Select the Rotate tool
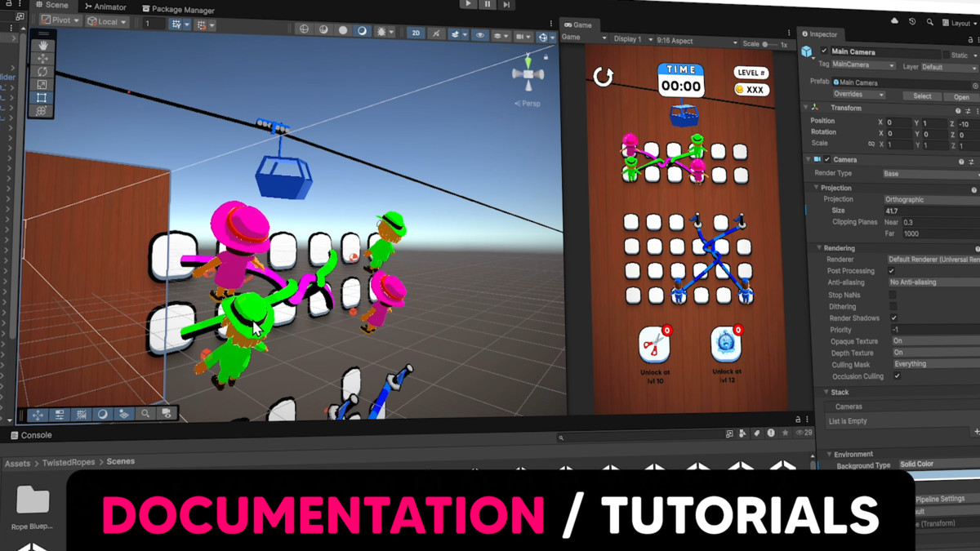The height and width of the screenshot is (551, 980). [42, 72]
